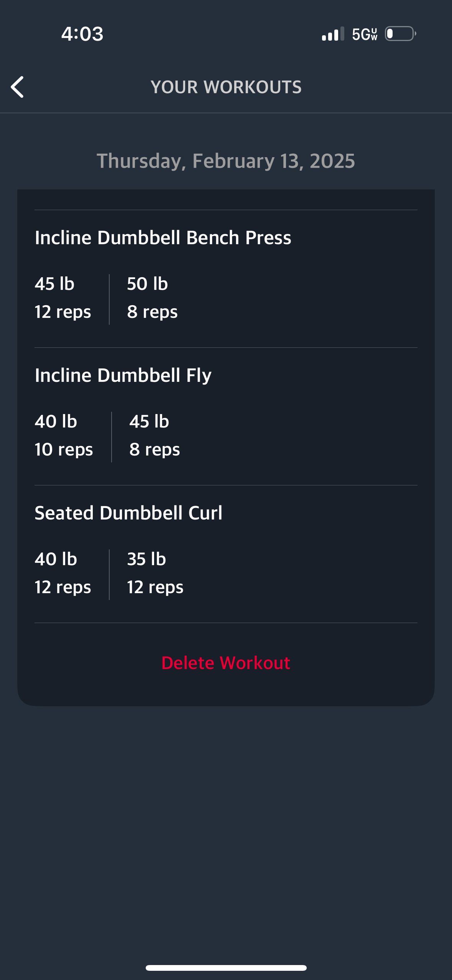Tap the Thursday, February 13, 2025 date
This screenshot has height=980, width=452.
click(x=226, y=161)
